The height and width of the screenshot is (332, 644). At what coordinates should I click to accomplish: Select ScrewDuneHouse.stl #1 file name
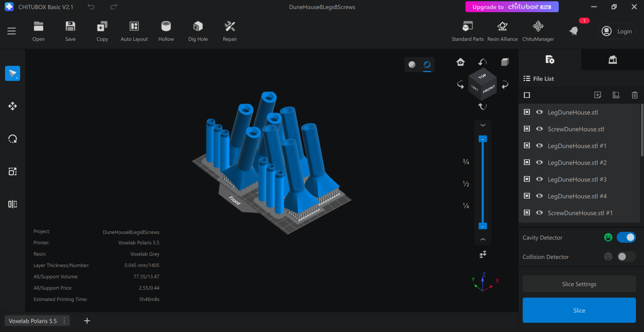pos(580,213)
